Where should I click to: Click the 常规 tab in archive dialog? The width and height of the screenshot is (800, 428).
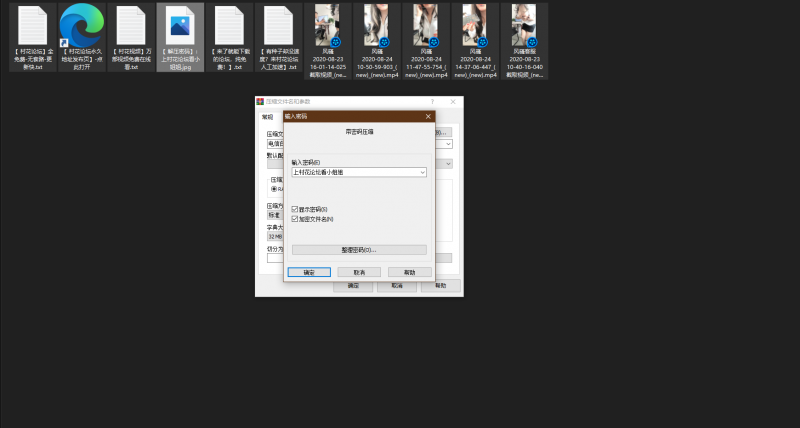click(x=267, y=116)
